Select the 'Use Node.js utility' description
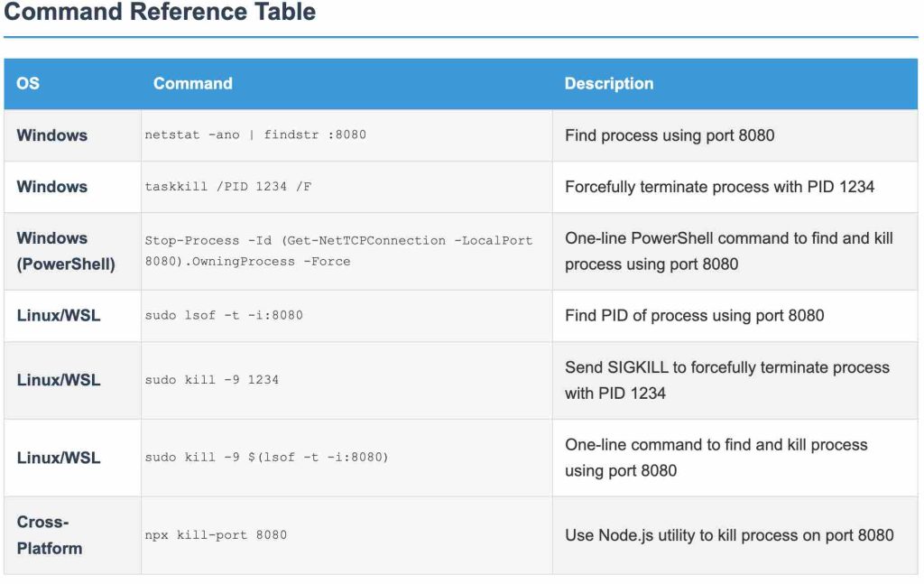 tap(729, 535)
